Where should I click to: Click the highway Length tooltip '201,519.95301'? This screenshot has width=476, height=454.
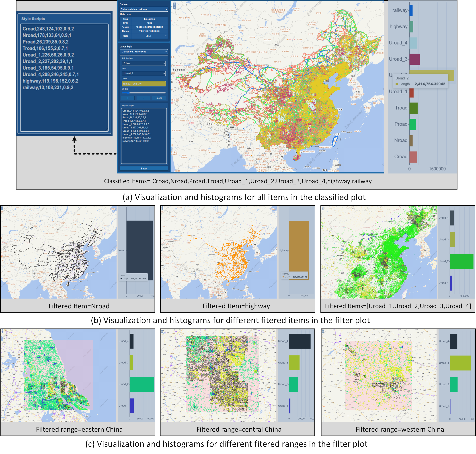coord(300,277)
